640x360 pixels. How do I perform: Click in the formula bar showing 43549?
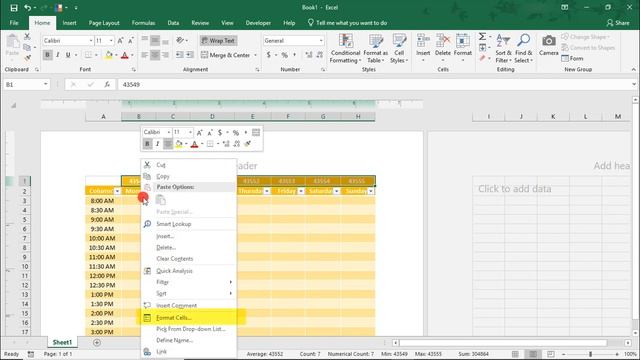[373, 84]
